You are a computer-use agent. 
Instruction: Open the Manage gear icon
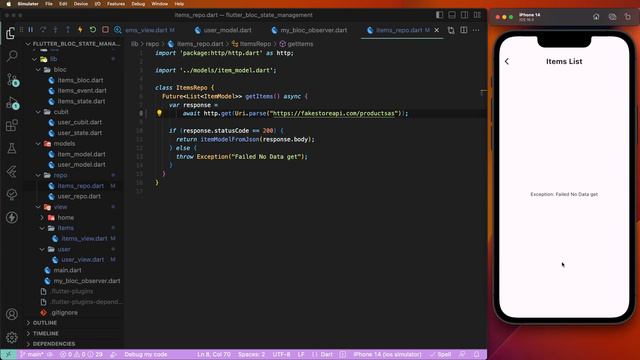(12, 337)
